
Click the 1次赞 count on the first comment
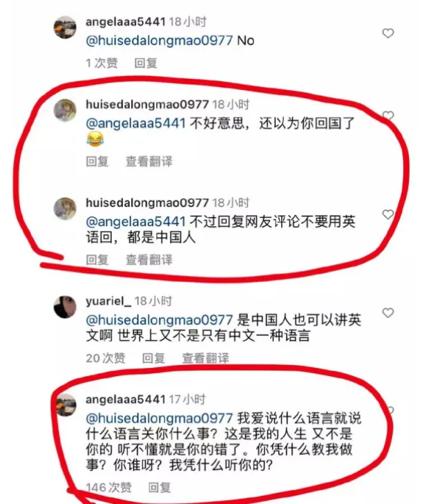click(102, 63)
